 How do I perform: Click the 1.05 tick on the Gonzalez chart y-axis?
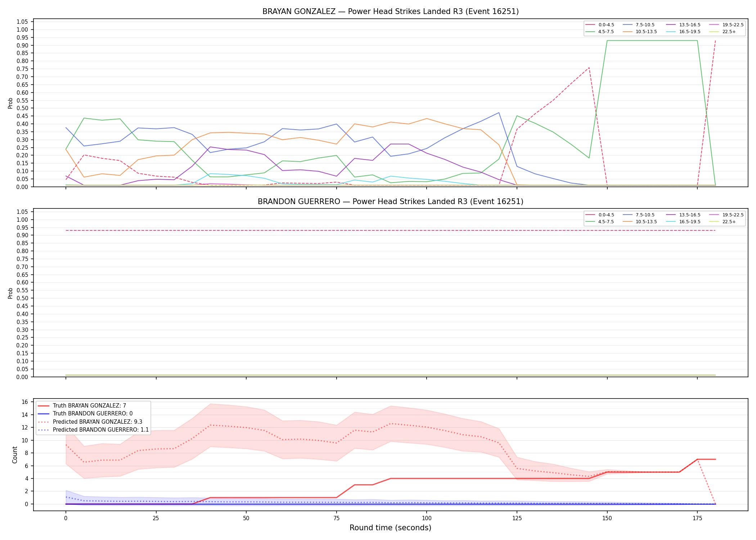coord(22,22)
